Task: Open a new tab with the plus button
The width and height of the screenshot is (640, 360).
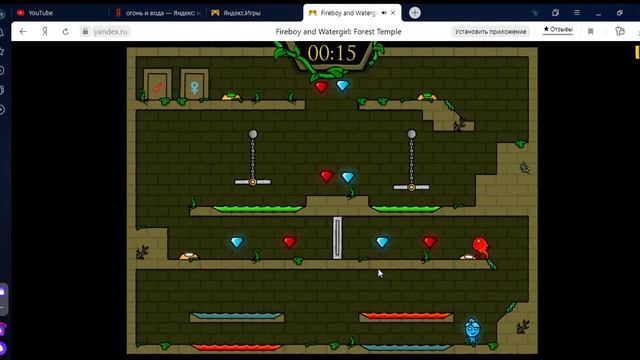Action: [x=414, y=13]
